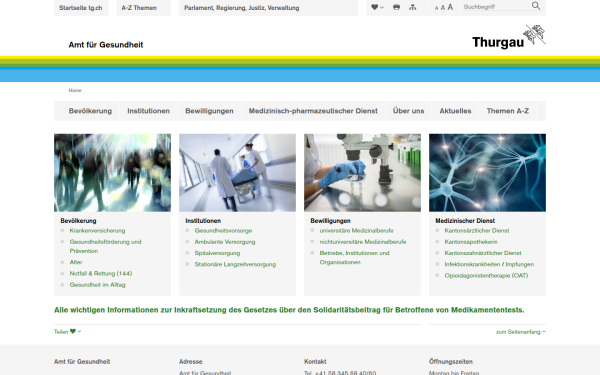Open the Gesundheitsvorsorge link

[x=223, y=231]
